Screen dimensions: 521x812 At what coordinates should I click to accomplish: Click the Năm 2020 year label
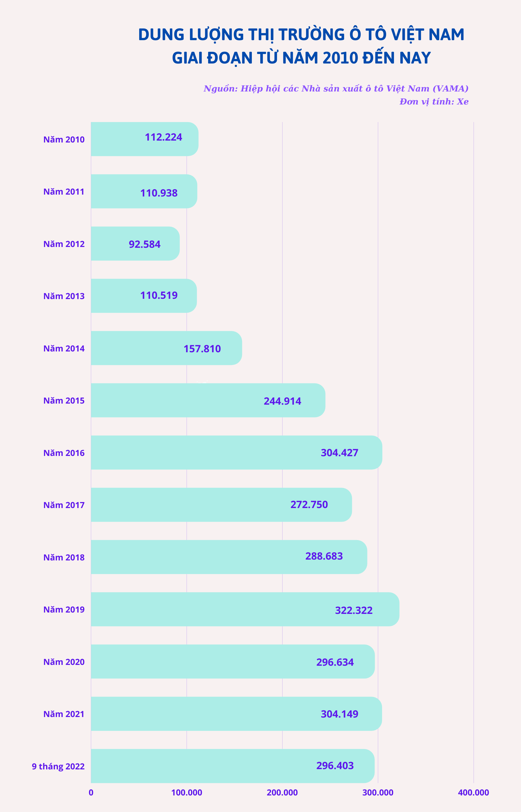coord(64,662)
